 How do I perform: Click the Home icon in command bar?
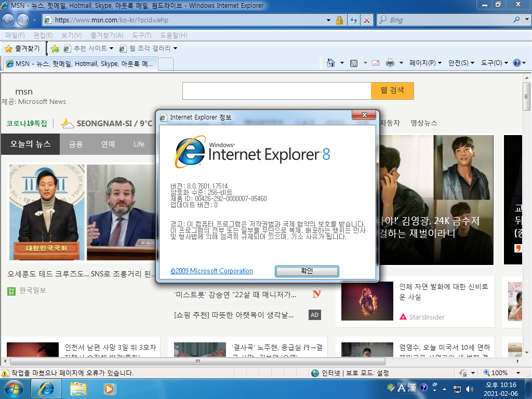(x=331, y=63)
